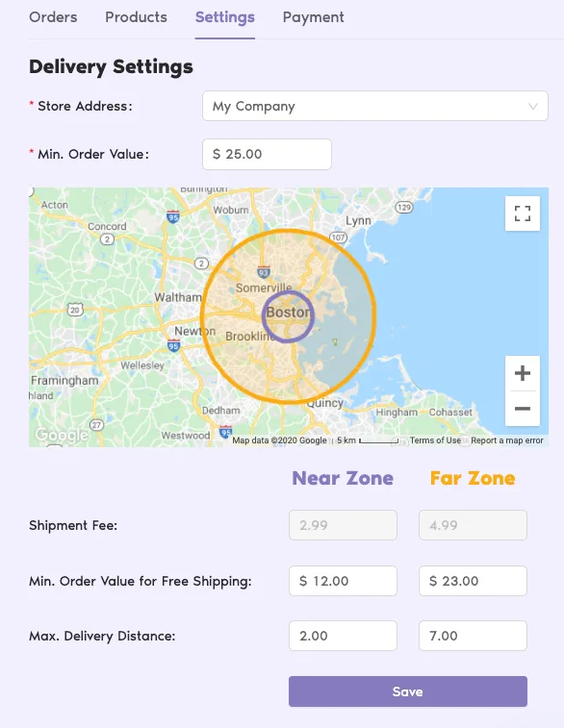The width and height of the screenshot is (564, 728).
Task: Open the Store Address dropdown
Action: (x=375, y=106)
